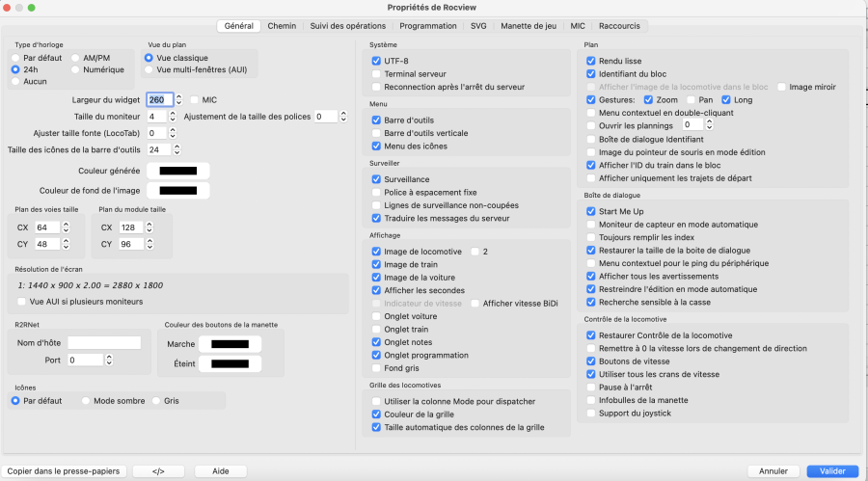Select the AM/PM clock type
Viewport: 868px width, 481px height.
[75, 58]
